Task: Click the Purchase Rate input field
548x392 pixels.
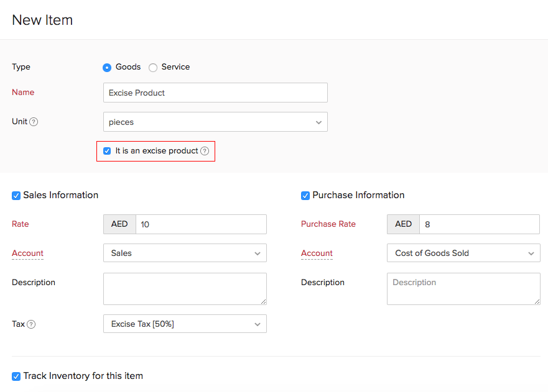Action: 479,224
